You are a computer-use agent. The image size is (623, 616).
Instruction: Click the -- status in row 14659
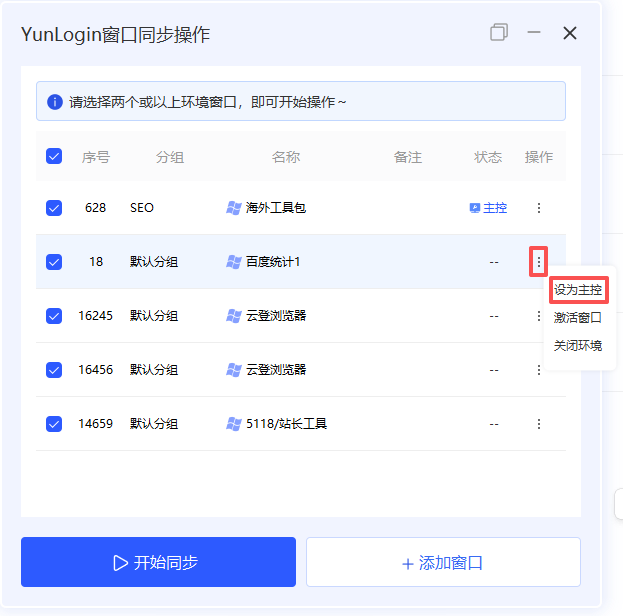coord(494,424)
